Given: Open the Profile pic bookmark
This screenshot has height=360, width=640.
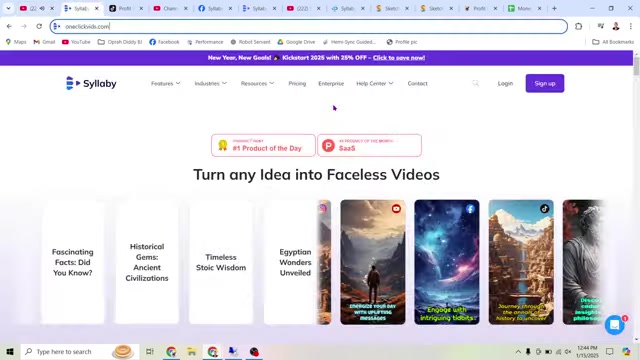Looking at the screenshot, I should pos(402,42).
